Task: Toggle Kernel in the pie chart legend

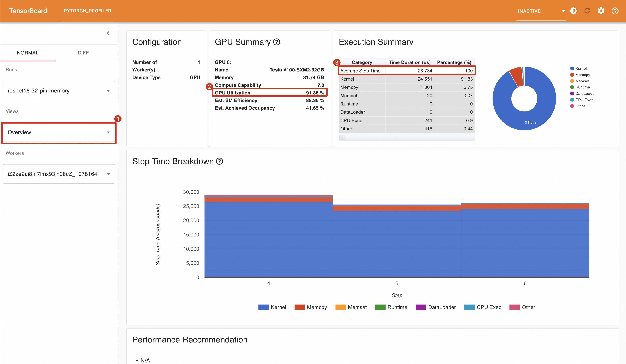Action: pyautogui.click(x=578, y=69)
